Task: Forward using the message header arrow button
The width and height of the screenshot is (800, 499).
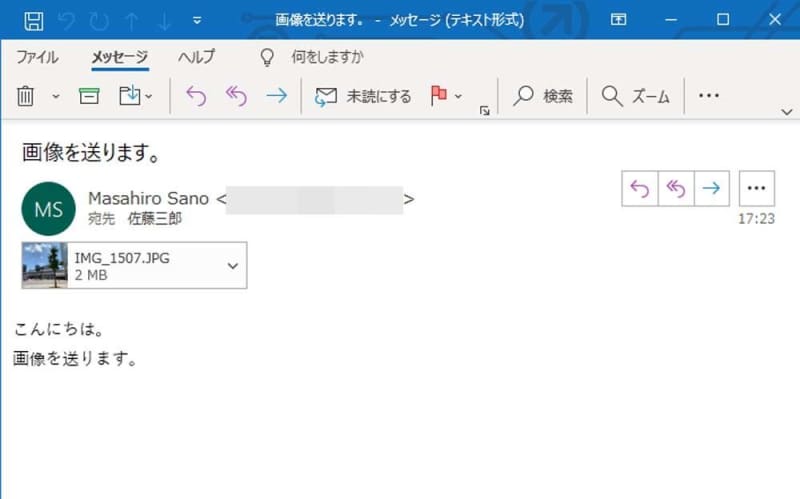Action: (711, 188)
